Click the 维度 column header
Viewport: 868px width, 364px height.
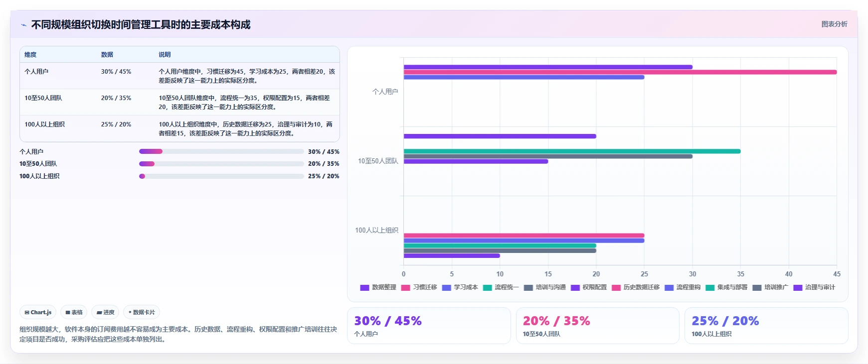[x=30, y=55]
